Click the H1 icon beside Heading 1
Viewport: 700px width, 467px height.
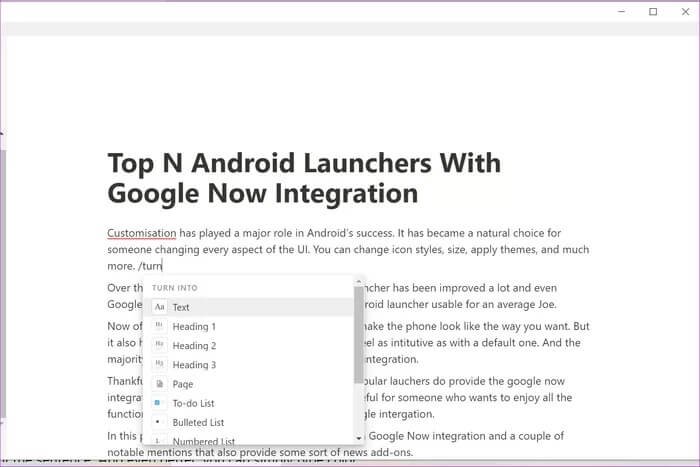click(159, 326)
